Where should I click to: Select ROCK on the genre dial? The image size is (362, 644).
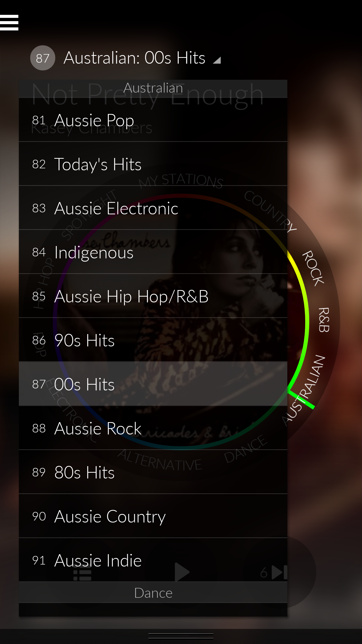(x=313, y=268)
